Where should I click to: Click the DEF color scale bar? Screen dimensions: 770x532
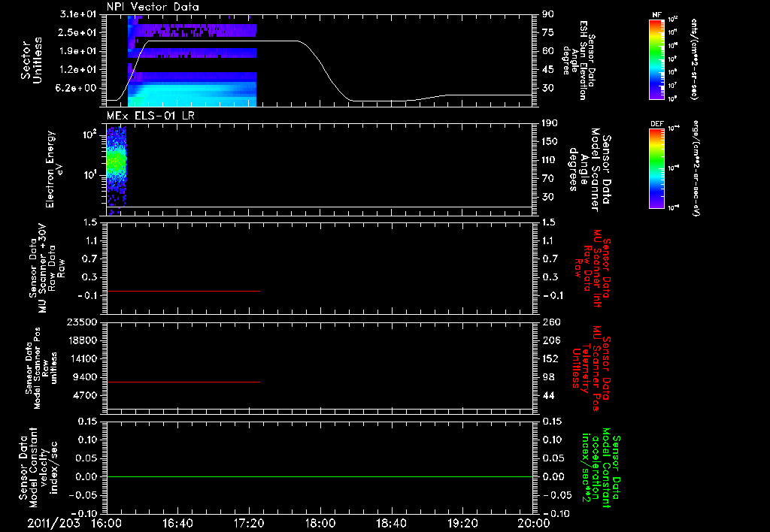[657, 168]
